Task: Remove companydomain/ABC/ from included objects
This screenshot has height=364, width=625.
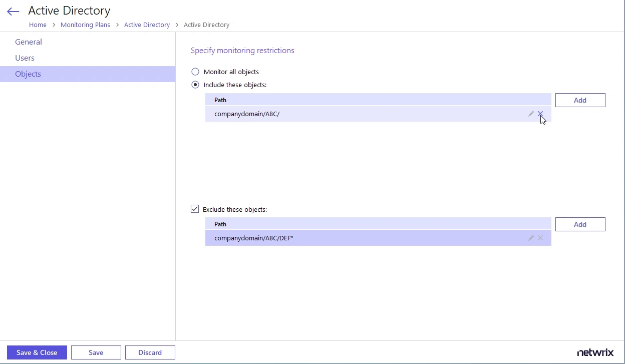Action: (540, 114)
